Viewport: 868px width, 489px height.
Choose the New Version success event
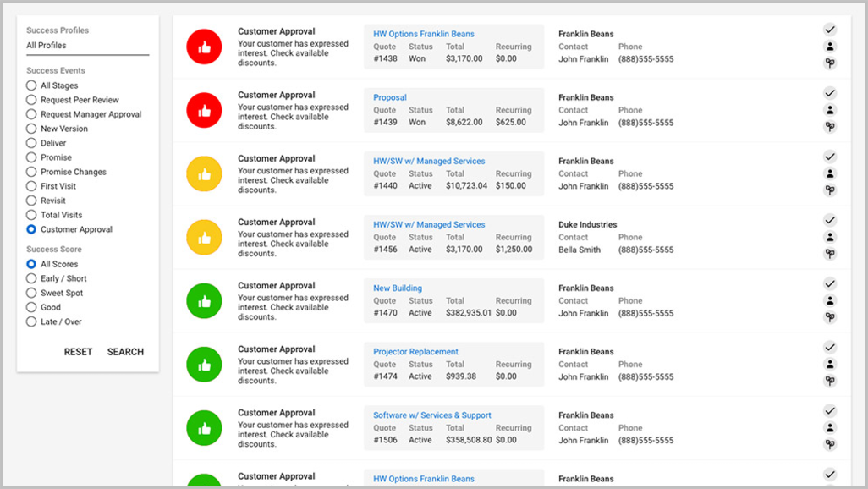coord(31,129)
